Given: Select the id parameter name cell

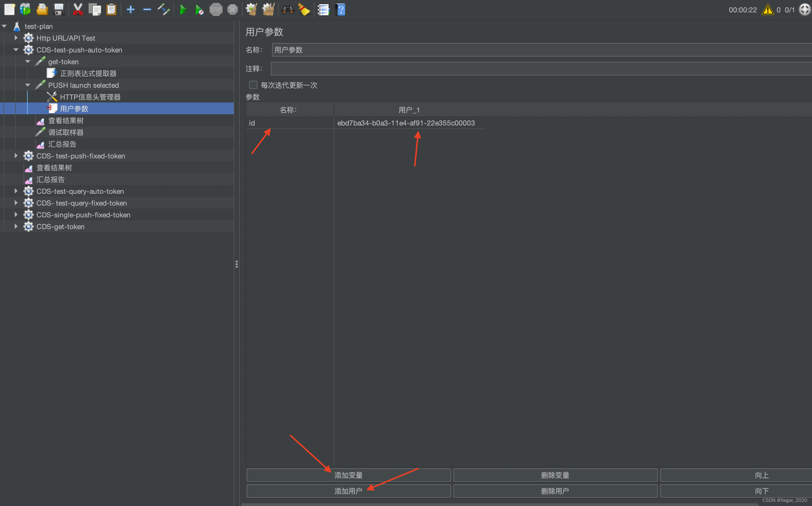Looking at the screenshot, I should pyautogui.click(x=290, y=123).
